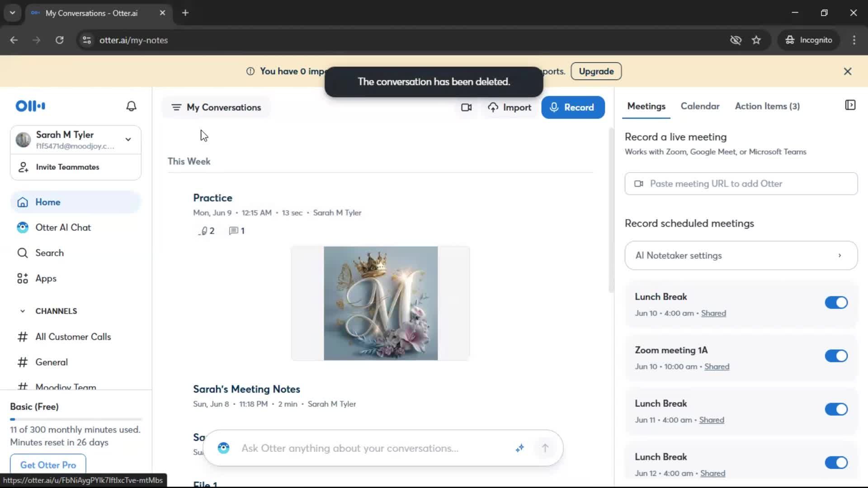Dismiss the upgrade banner with X
Image resolution: width=868 pixels, height=488 pixels.
point(848,71)
